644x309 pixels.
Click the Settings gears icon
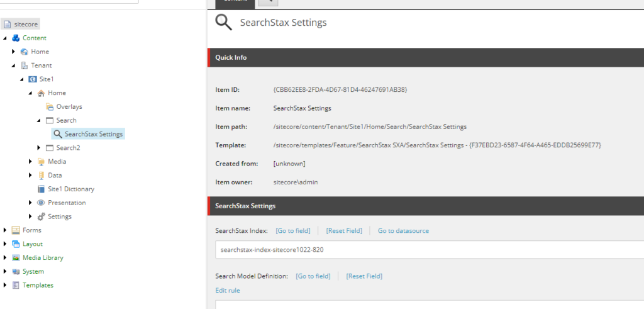41,216
